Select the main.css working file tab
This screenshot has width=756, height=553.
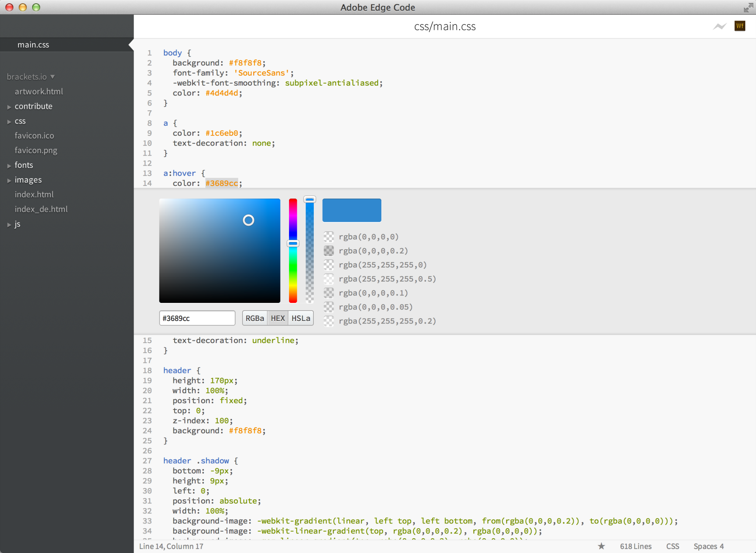point(33,44)
